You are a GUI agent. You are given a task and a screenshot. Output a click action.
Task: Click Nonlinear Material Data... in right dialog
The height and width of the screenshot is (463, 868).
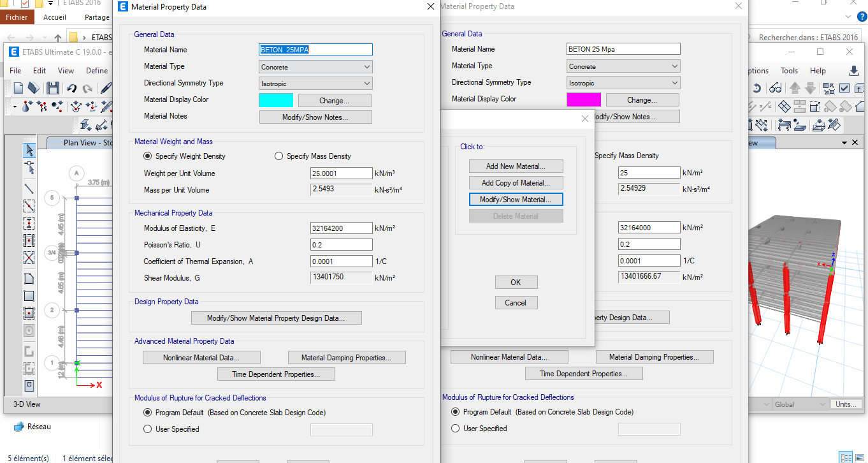click(x=509, y=357)
